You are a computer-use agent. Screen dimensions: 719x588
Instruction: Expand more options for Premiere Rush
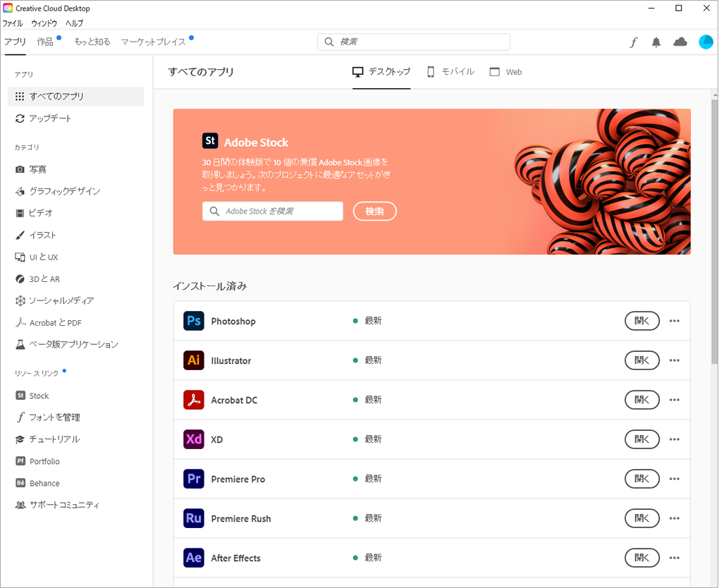(x=674, y=517)
